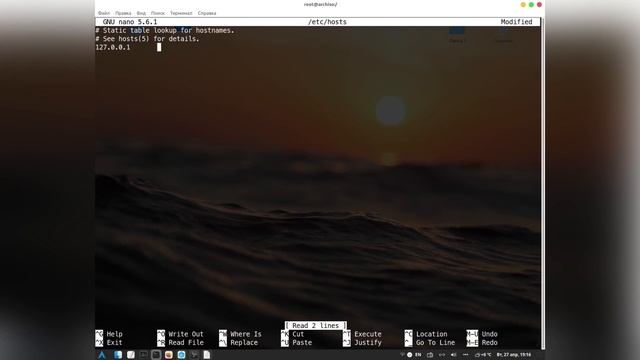Open the Вид menu
Viewport: 640px width, 360px height.
[141, 13]
